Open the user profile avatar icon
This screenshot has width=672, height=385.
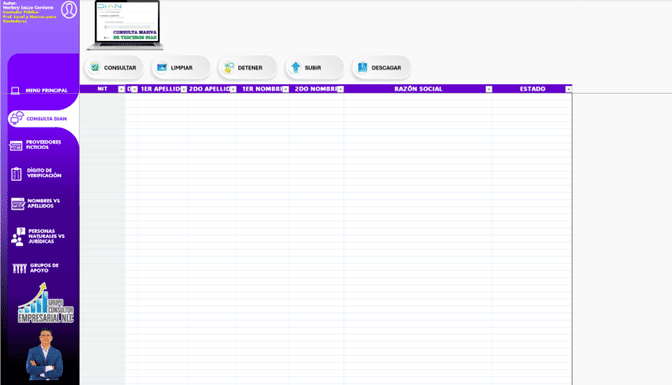69,10
